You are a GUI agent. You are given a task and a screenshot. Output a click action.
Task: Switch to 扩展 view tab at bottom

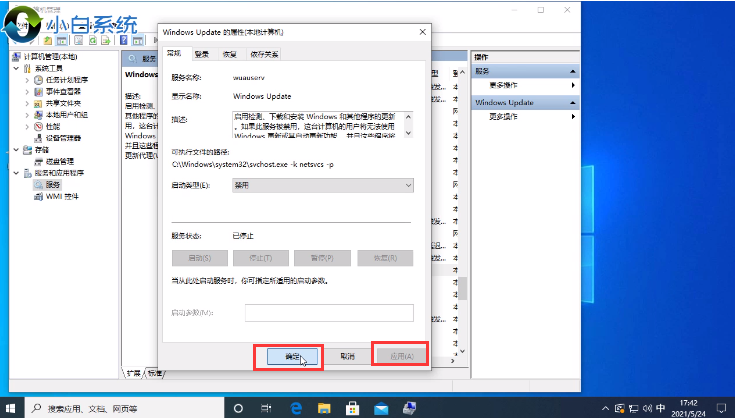pos(134,373)
